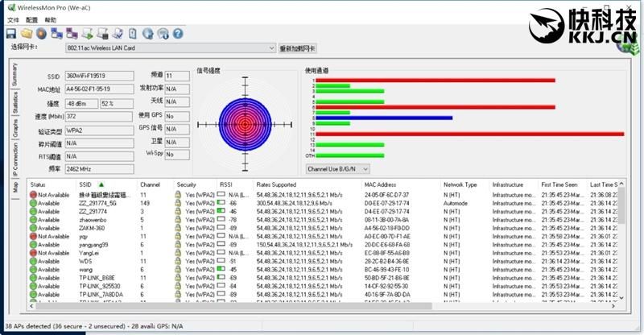Viewport: 644px width, 335px height.
Task: Click the SSID 360WiFi-F19519 field
Action: click(x=99, y=76)
